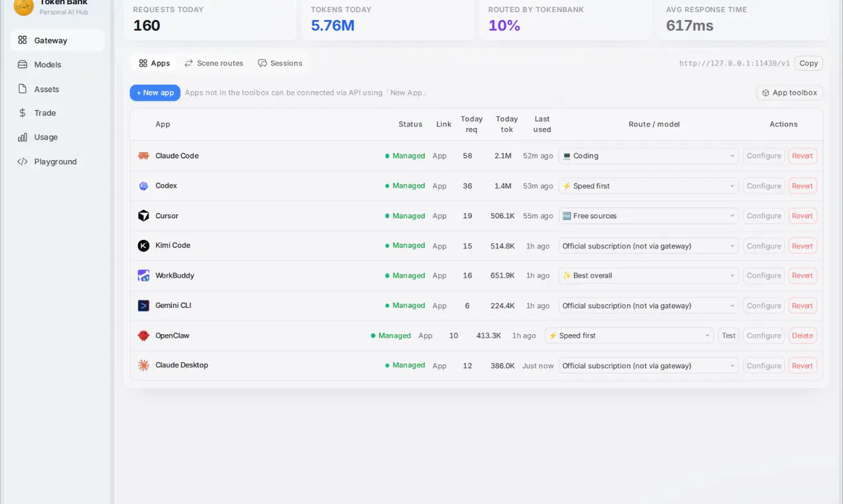Open the Gemini CLI route dropdown

point(649,306)
